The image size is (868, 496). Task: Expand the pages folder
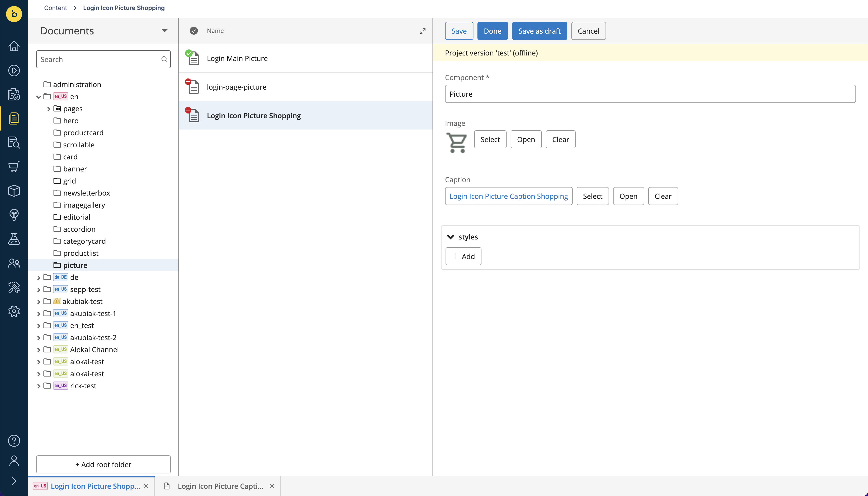49,109
